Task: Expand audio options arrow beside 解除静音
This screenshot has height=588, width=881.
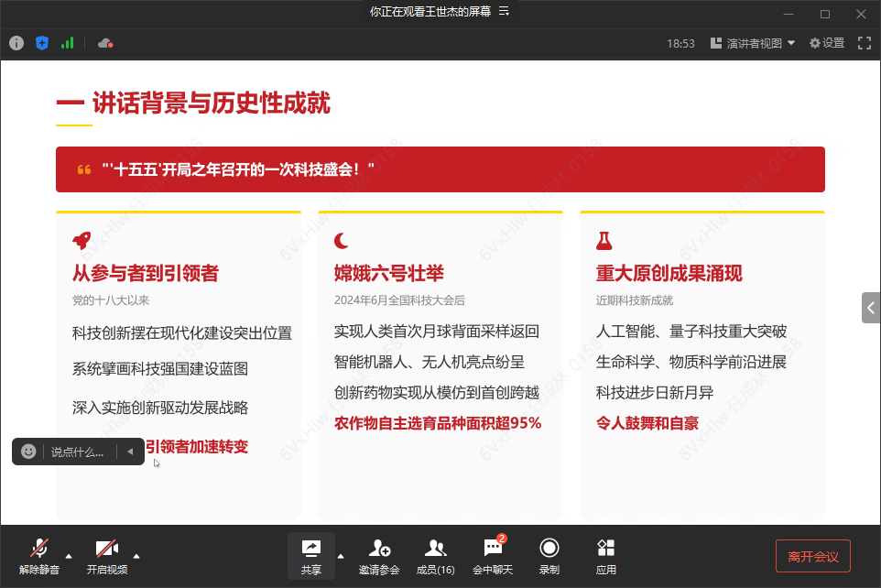Action: coord(69,556)
